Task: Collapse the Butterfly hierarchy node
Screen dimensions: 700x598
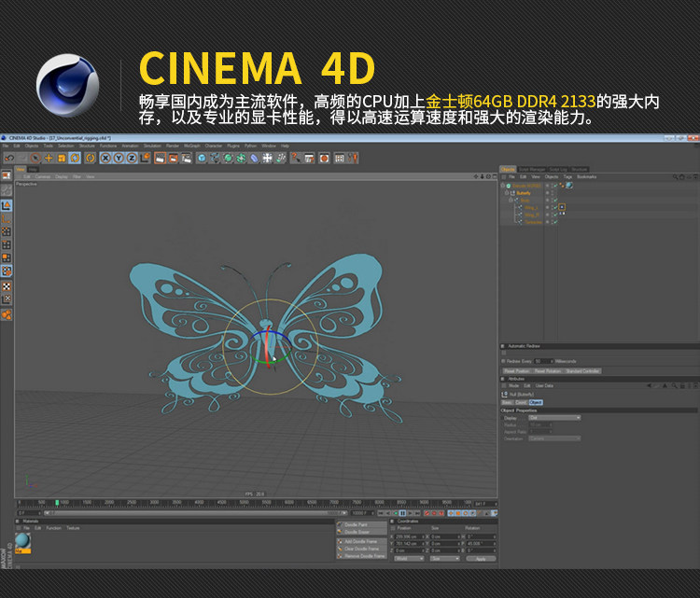Action: [507, 193]
